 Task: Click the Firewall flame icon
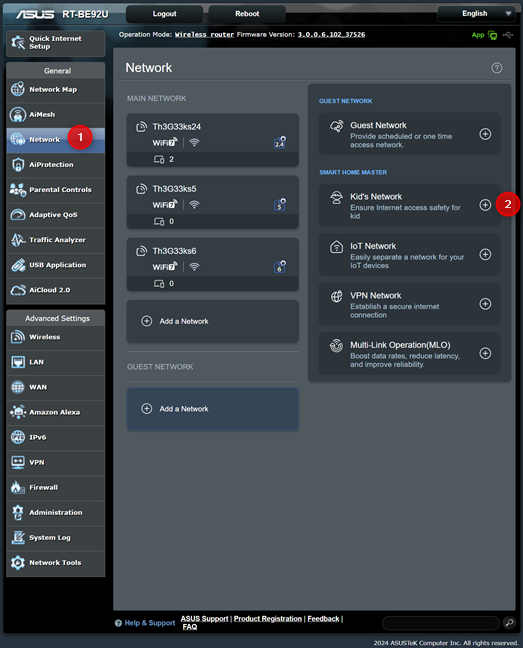point(18,487)
